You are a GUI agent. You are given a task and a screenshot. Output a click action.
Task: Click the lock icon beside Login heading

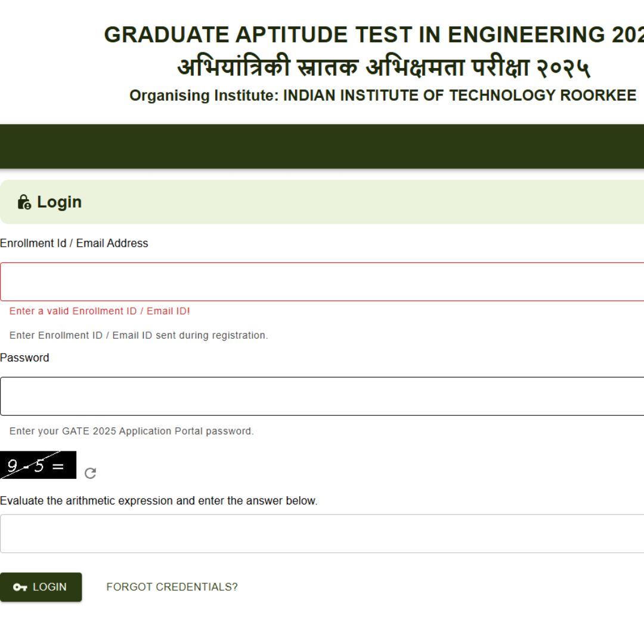pyautogui.click(x=24, y=202)
